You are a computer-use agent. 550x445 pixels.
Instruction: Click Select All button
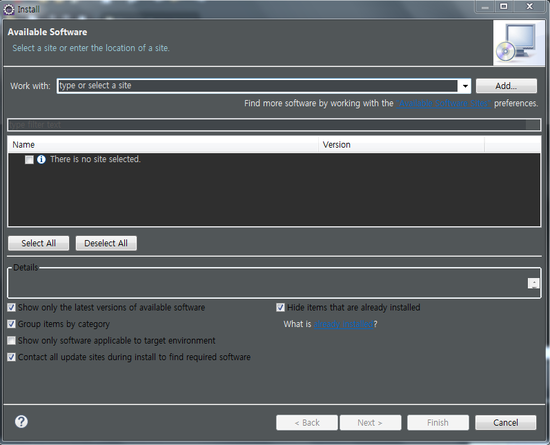pyautogui.click(x=39, y=243)
